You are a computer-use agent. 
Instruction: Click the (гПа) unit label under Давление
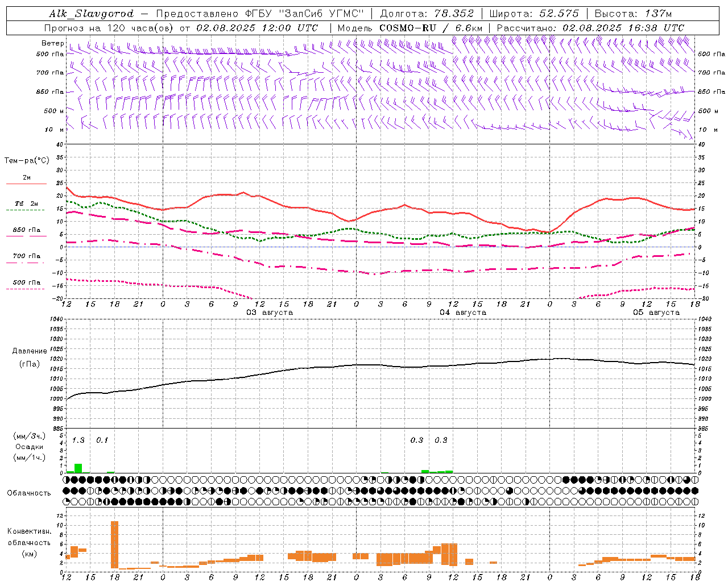(30, 364)
